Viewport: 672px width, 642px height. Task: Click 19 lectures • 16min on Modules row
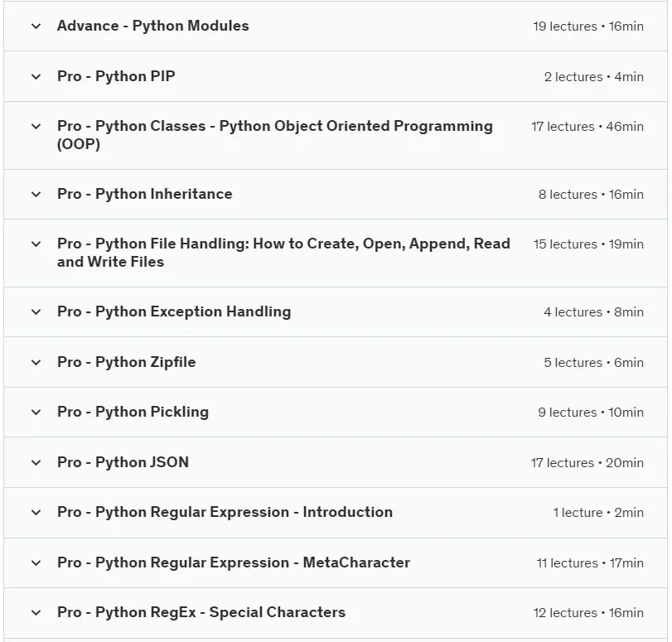tap(588, 27)
